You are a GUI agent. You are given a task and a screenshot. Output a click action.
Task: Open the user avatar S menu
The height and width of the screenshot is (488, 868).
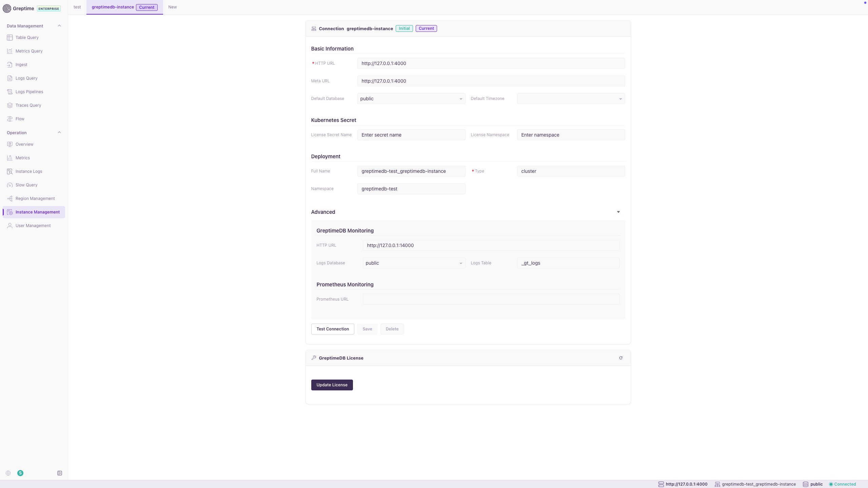(20, 473)
